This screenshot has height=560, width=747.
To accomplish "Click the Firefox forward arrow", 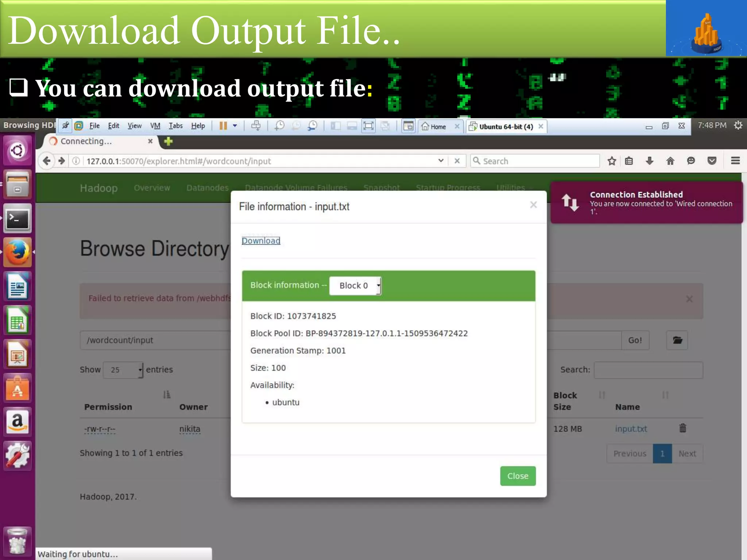I will [x=61, y=161].
